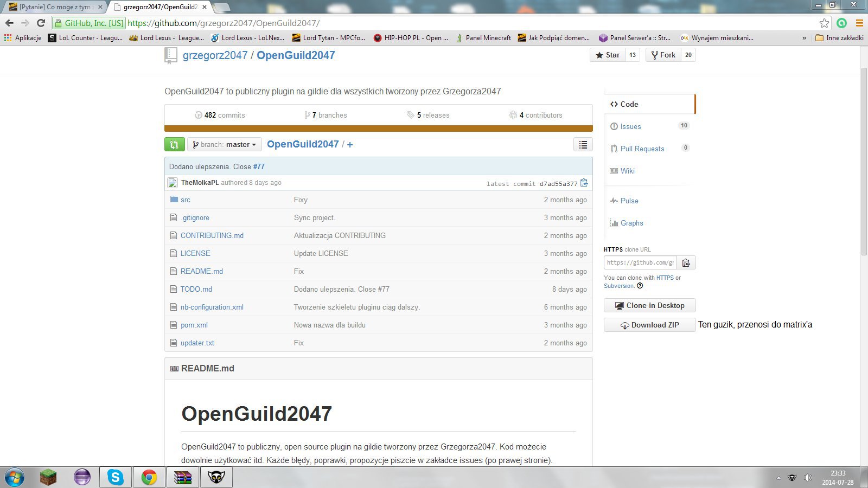The width and height of the screenshot is (868, 488).
Task: Open WinRAR taskbar icon
Action: pos(183,477)
